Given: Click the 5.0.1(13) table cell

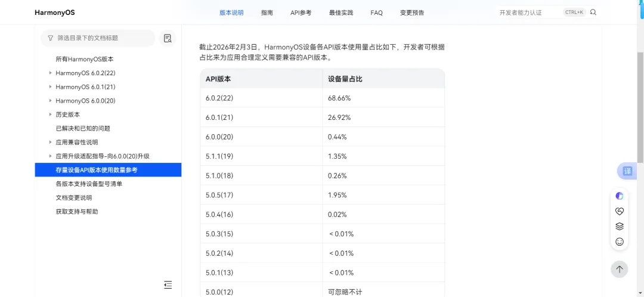Looking at the screenshot, I should [x=261, y=273].
